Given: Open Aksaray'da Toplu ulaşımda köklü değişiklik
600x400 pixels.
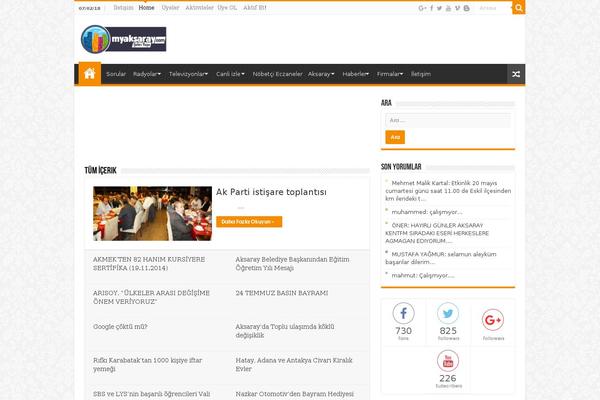Looking at the screenshot, I should point(285,331).
